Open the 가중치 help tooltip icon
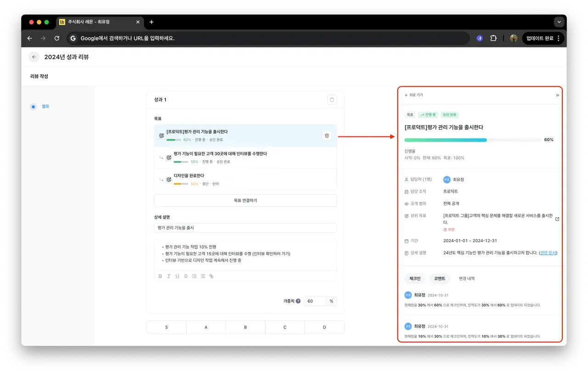Image resolution: width=588 pixels, height=374 pixels. [x=298, y=301]
